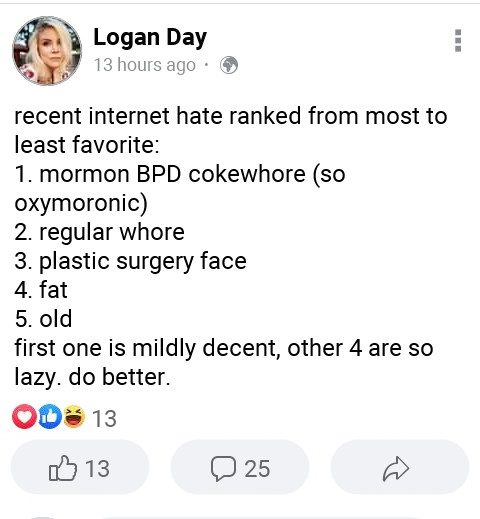This screenshot has height=519, width=480.
Task: Click the heart love reaction icon
Action: 24,417
